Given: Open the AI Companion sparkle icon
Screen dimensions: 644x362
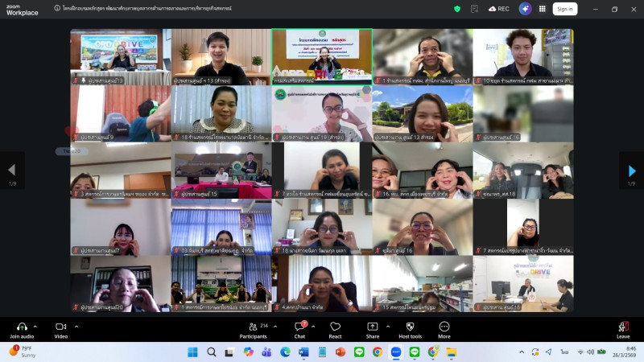Looking at the screenshot, I should (525, 9).
